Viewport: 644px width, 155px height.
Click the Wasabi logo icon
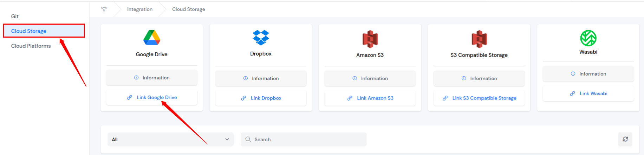pyautogui.click(x=588, y=38)
